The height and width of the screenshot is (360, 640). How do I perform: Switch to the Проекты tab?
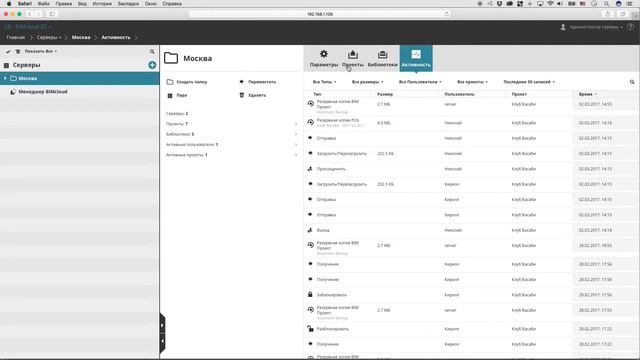(353, 58)
